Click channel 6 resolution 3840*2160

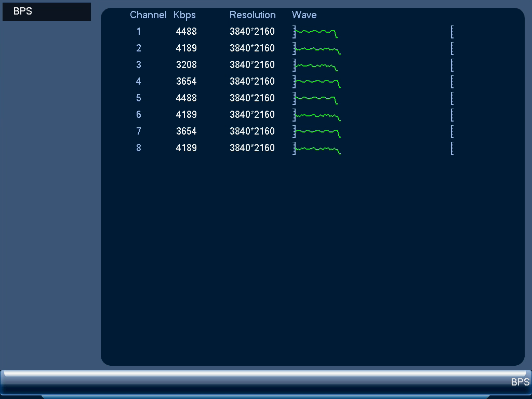tap(252, 115)
